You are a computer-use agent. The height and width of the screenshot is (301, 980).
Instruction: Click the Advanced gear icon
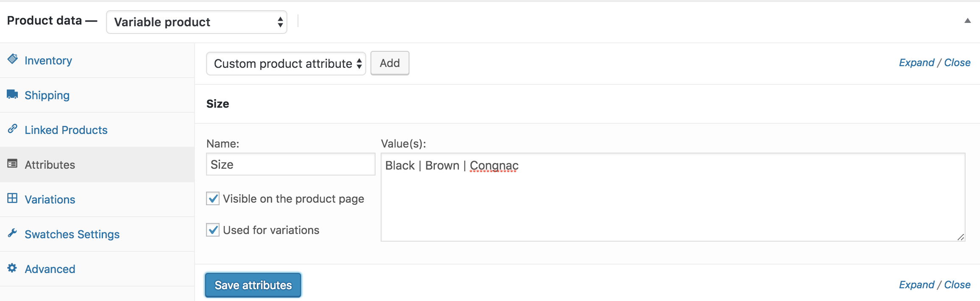(x=12, y=268)
